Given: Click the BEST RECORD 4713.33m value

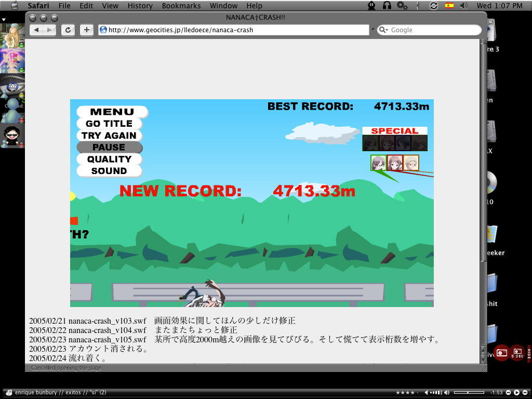Looking at the screenshot, I should coord(402,107).
